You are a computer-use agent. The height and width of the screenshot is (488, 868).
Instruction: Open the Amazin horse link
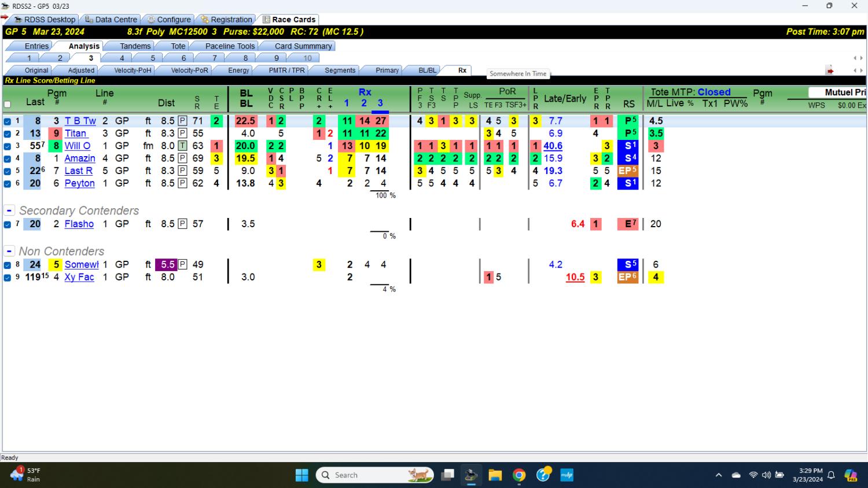point(80,158)
